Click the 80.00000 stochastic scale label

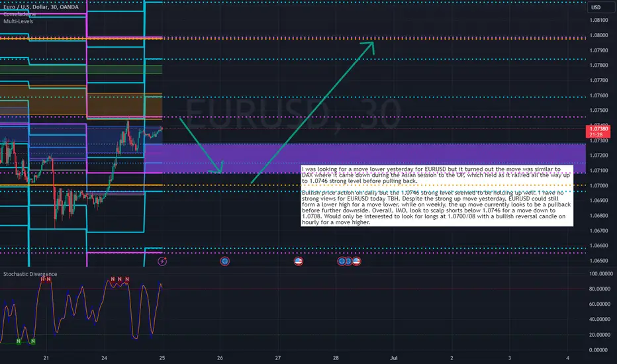[601, 289]
